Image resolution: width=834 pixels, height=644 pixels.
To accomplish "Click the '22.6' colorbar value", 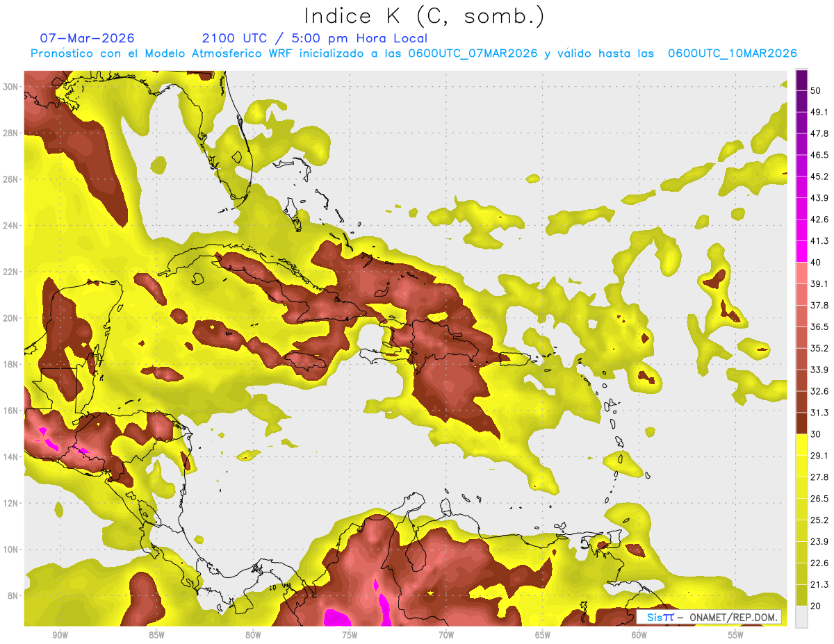I will pos(819,563).
